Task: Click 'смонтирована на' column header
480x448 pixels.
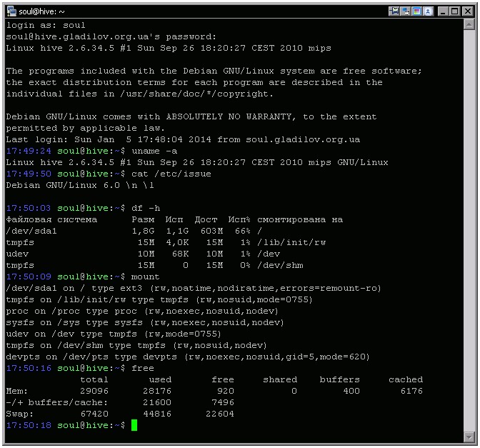Action: click(x=300, y=219)
